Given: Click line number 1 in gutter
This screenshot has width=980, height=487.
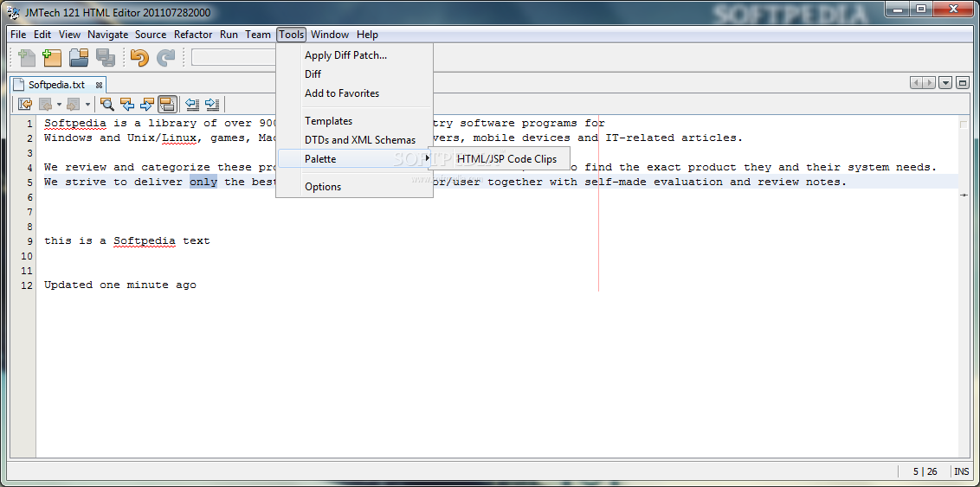Looking at the screenshot, I should [x=29, y=124].
